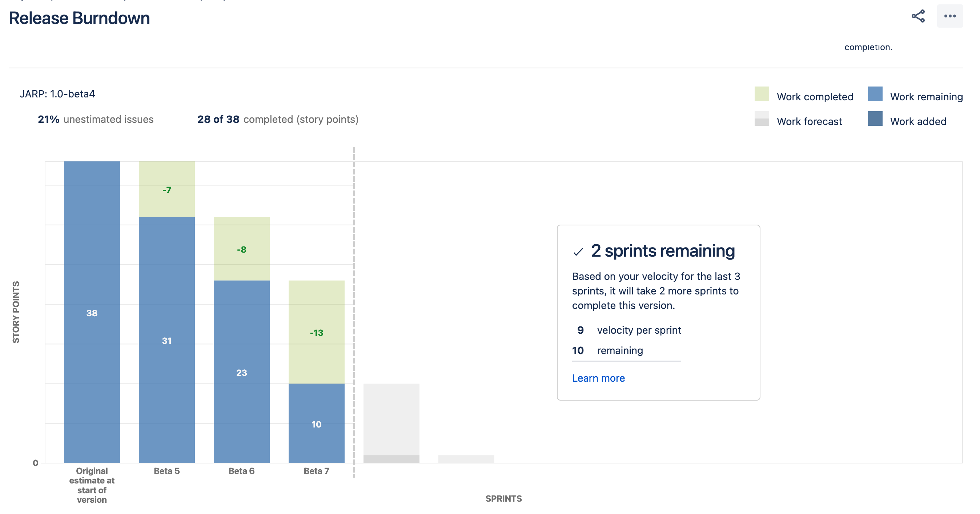Viewport: 980px width, 514px height.
Task: Open the Learn more link
Action: click(598, 378)
